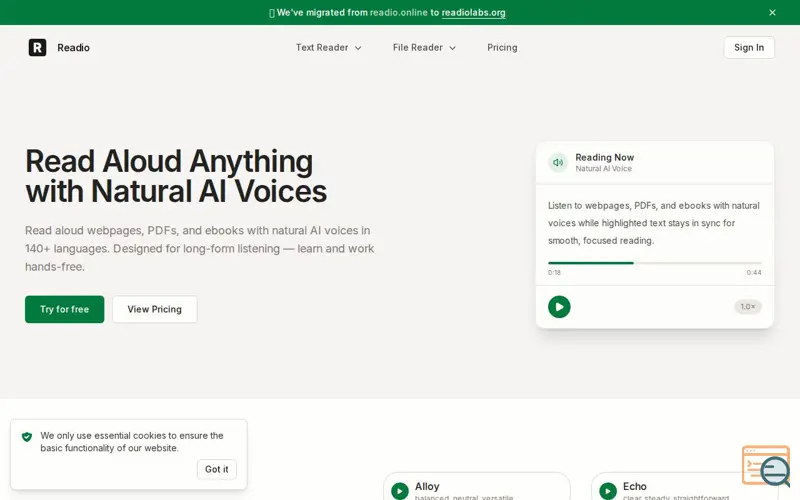
Task: Click the 'Alloy' voice name
Action: [x=427, y=486]
